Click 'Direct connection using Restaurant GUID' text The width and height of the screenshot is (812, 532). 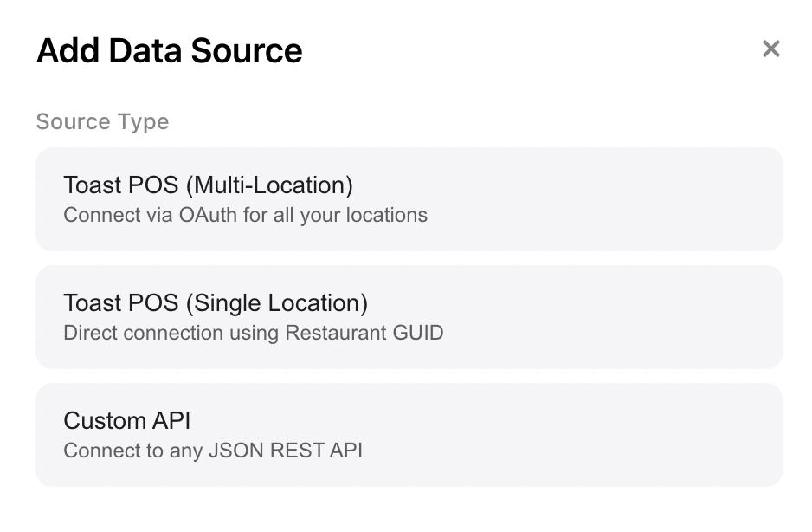coord(253,333)
